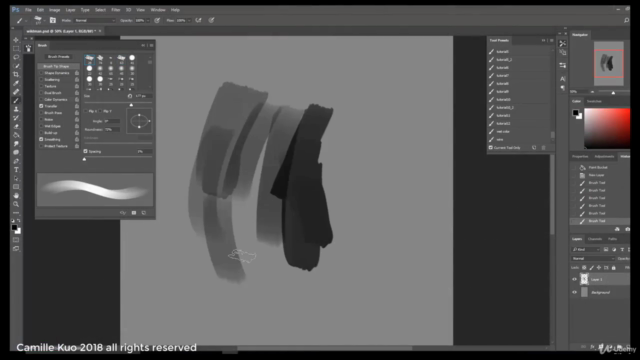Select the Clone Stamp tool

click(x=16, y=109)
